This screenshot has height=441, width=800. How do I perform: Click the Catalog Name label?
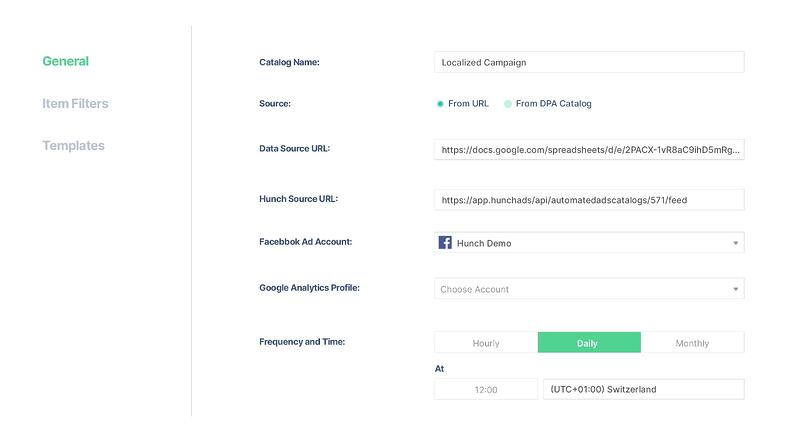coord(289,62)
